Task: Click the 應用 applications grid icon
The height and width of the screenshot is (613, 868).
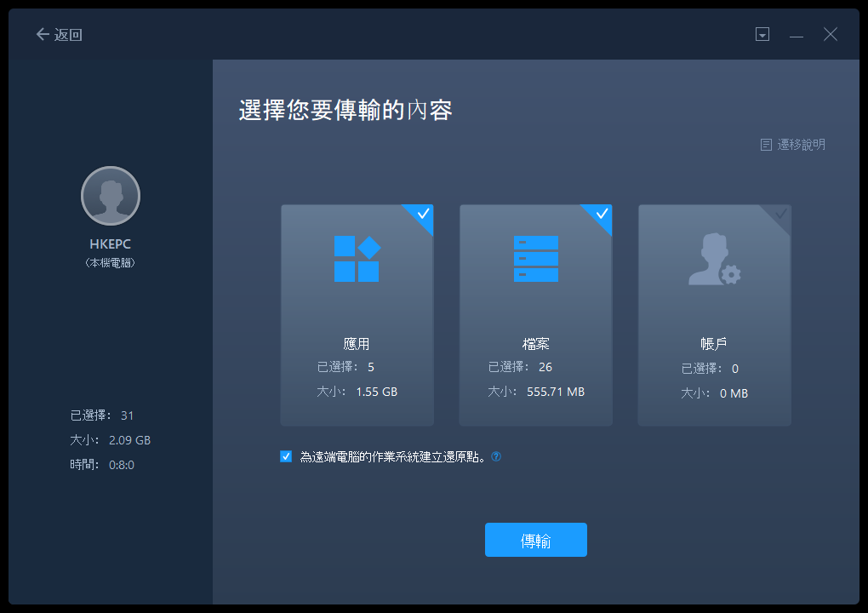Action: click(x=357, y=259)
